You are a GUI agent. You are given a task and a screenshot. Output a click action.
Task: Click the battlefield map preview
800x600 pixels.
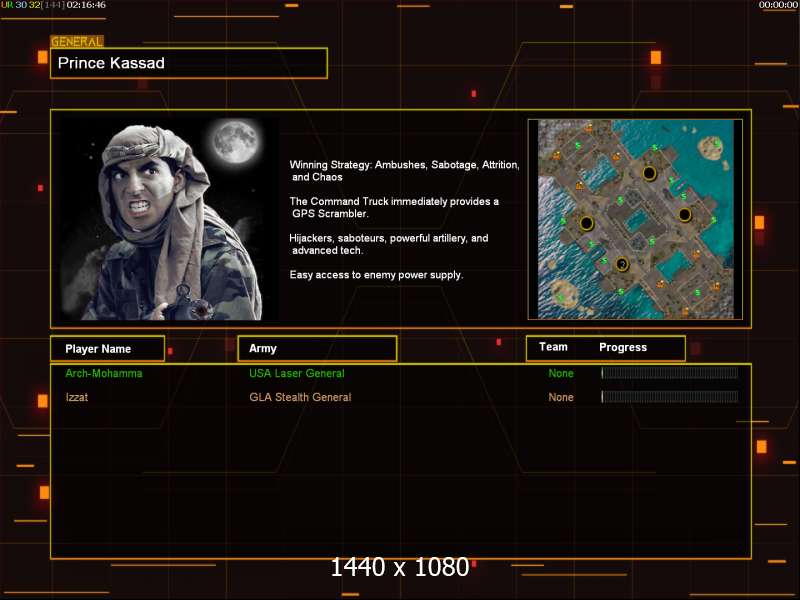[x=635, y=219]
